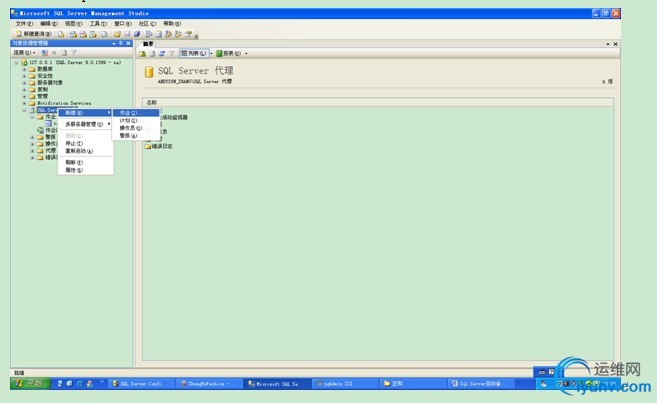Click the SQL Server Mobile Query icon
Viewport: 657px width, 403px height.
click(105, 34)
